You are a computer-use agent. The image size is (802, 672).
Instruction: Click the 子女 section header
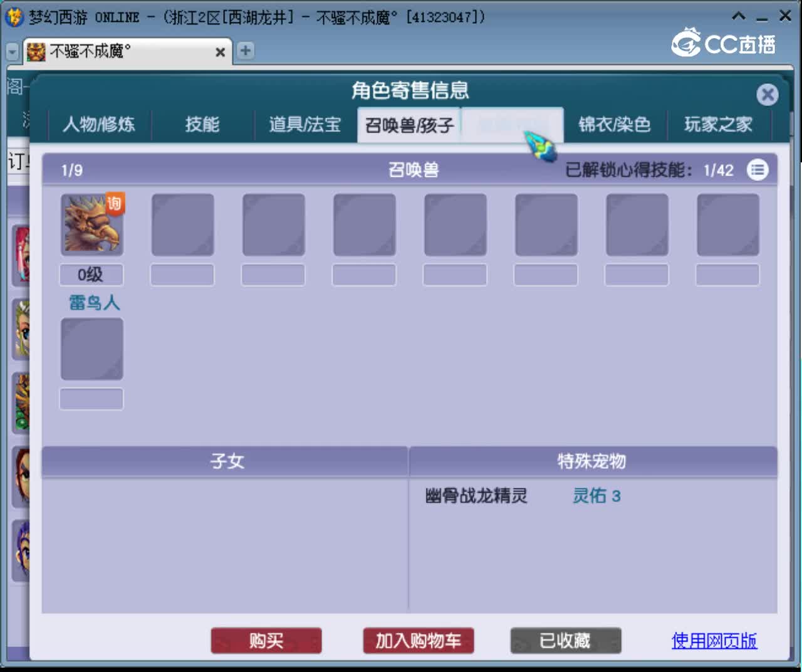coord(225,461)
